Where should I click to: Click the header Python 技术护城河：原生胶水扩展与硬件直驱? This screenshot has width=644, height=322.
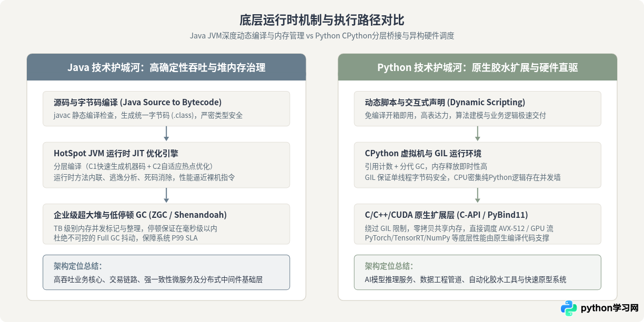click(x=478, y=67)
